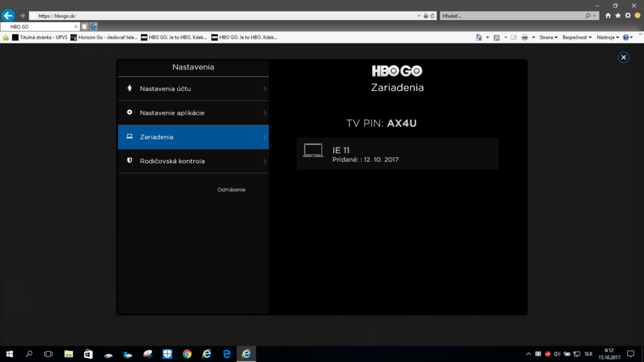
Task: Open the Bezpečnosť menu
Action: coord(577,37)
